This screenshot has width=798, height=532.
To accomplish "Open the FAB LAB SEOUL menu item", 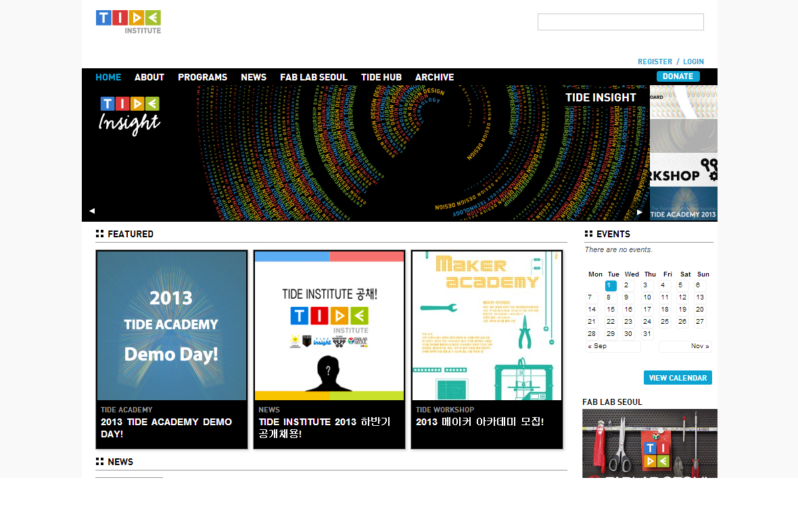I will (314, 77).
